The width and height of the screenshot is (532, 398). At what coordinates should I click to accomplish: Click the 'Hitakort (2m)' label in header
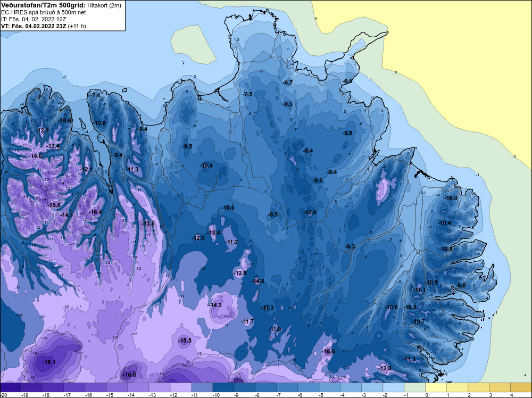(104, 5)
